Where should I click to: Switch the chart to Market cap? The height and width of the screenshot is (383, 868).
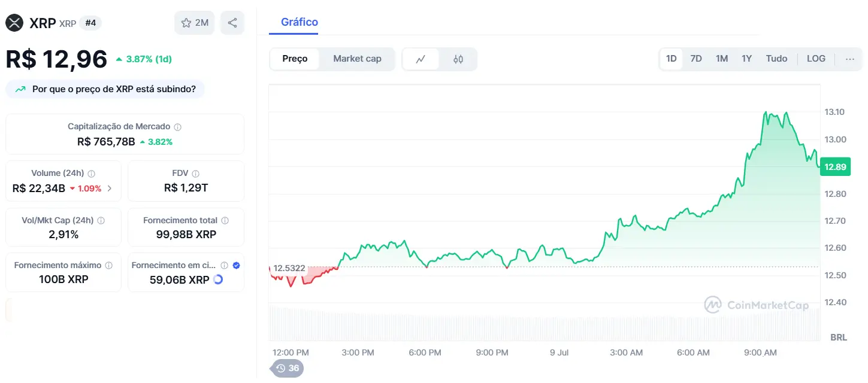(x=357, y=59)
